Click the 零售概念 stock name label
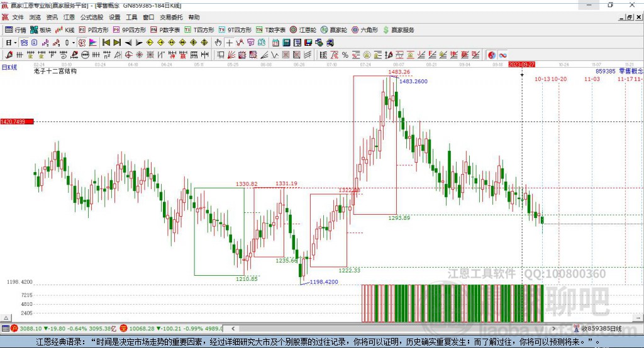 click(631, 72)
